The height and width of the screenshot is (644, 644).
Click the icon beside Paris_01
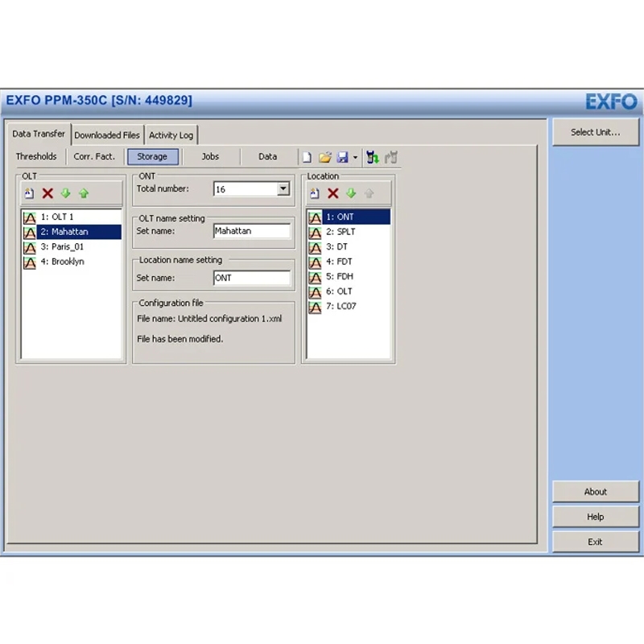[30, 247]
